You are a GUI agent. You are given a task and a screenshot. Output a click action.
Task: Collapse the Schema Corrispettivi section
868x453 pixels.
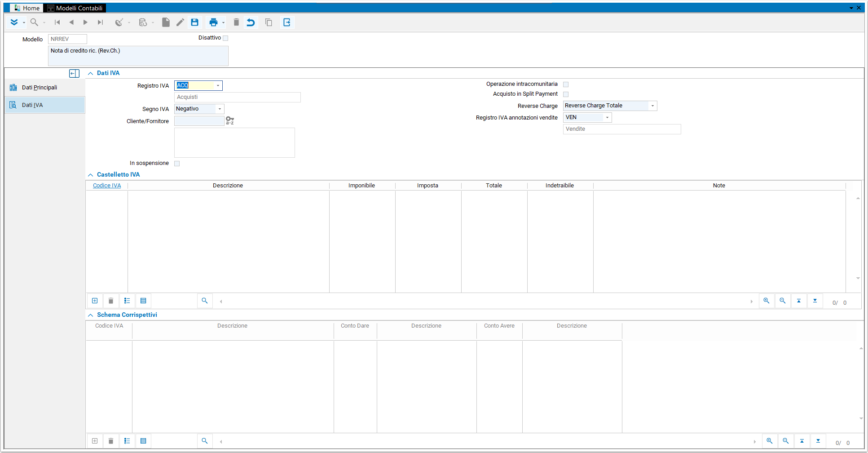(91, 315)
